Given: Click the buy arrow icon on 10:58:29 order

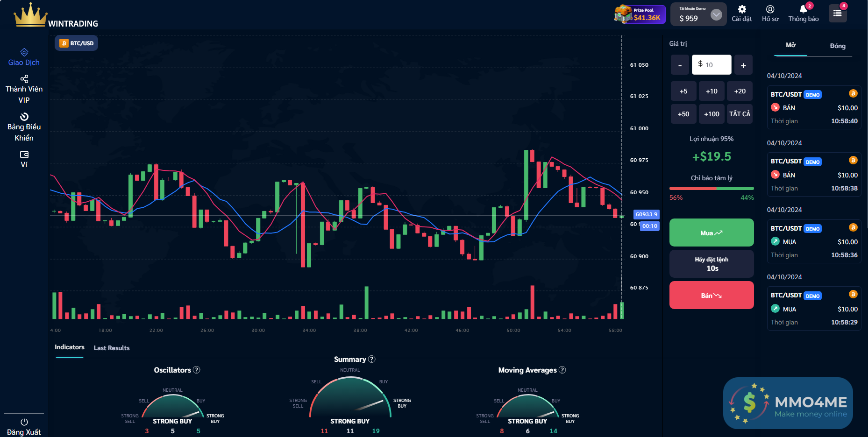Looking at the screenshot, I should (775, 309).
